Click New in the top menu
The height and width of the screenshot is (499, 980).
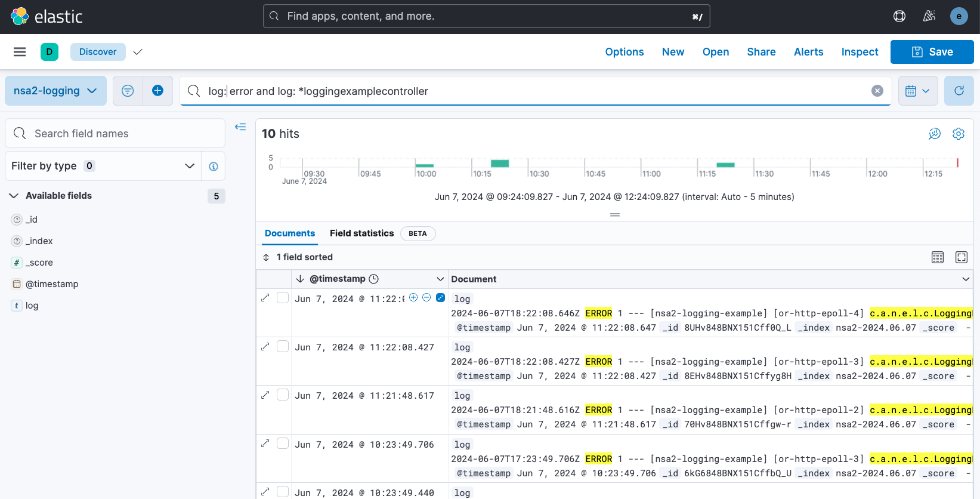[x=673, y=52]
